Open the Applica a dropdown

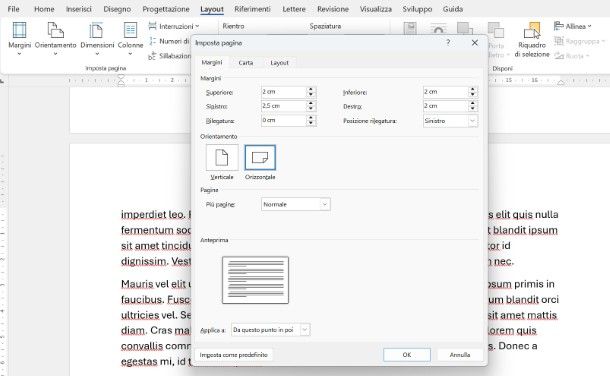(x=270, y=330)
